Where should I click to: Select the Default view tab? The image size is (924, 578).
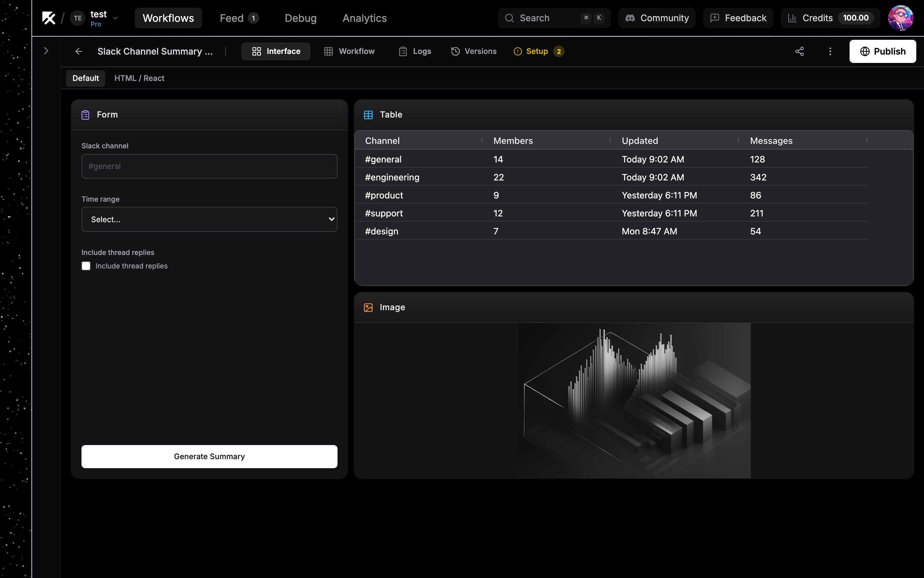(x=86, y=78)
